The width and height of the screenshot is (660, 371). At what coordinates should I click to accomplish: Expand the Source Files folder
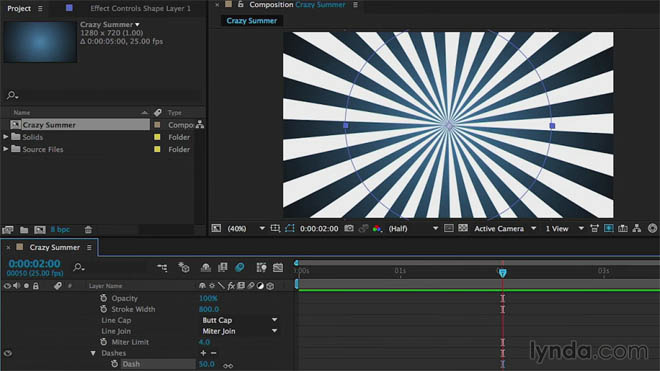pyautogui.click(x=5, y=149)
